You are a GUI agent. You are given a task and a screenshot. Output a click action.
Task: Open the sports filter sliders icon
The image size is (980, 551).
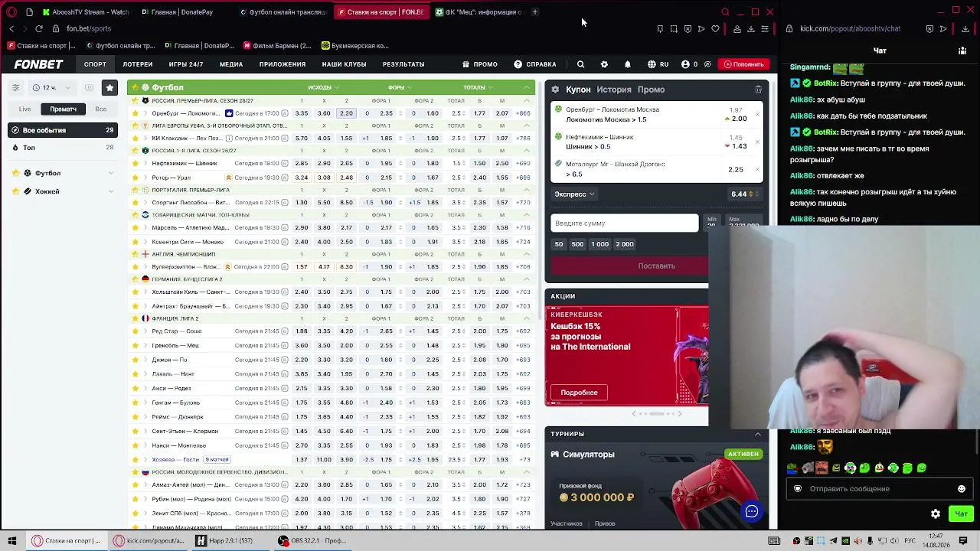[x=15, y=88]
